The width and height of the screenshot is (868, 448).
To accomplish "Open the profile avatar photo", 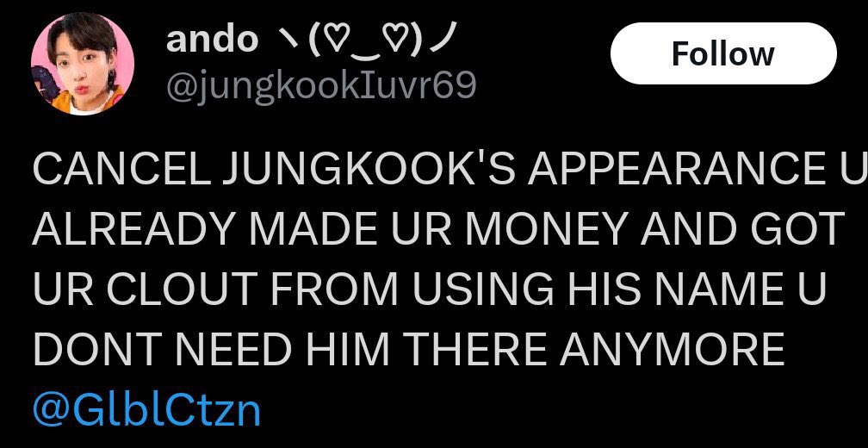I will (x=83, y=63).
